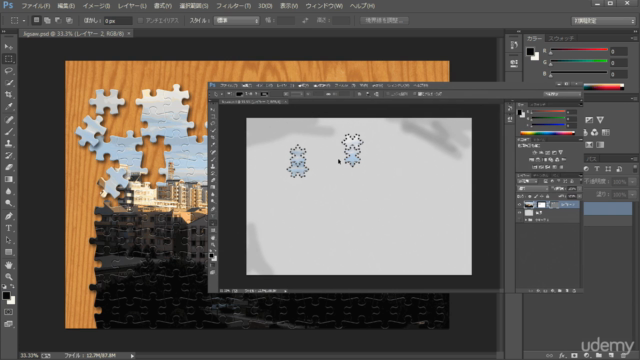Select the Lasso tool

9,71
